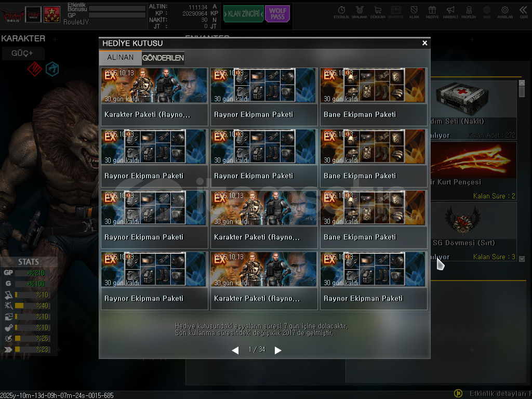The height and width of the screenshot is (399, 532).
Task: Open the Haberci megaphone icon
Action: 450,12
